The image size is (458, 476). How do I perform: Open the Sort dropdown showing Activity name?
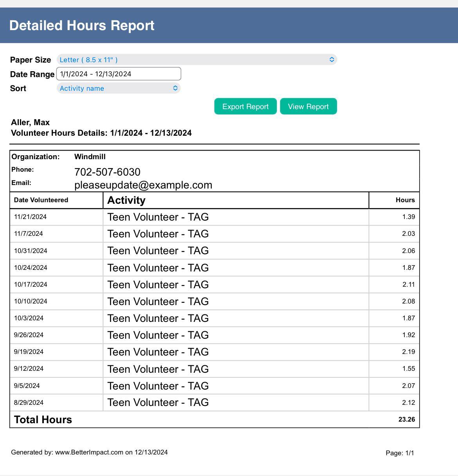click(x=119, y=88)
